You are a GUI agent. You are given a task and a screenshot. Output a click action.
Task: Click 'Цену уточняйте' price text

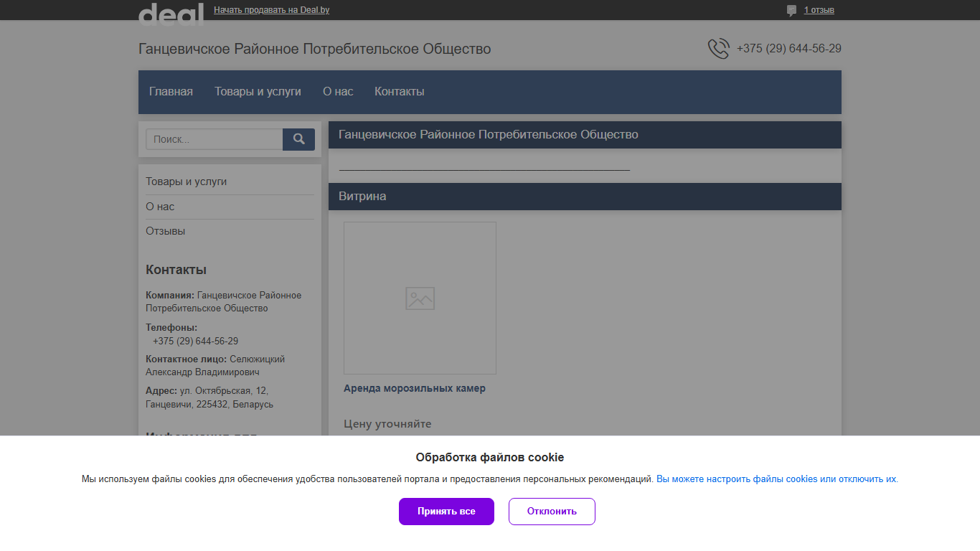[387, 424]
